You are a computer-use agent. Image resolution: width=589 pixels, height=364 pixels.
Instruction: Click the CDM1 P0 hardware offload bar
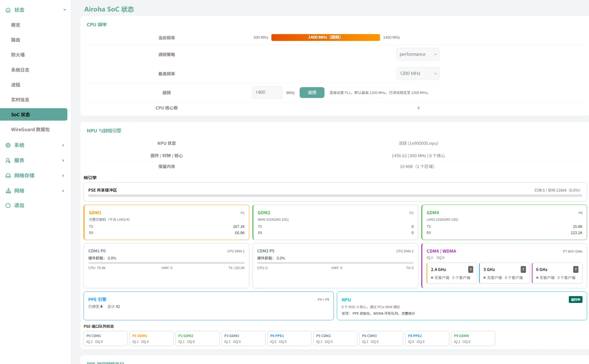(x=166, y=263)
